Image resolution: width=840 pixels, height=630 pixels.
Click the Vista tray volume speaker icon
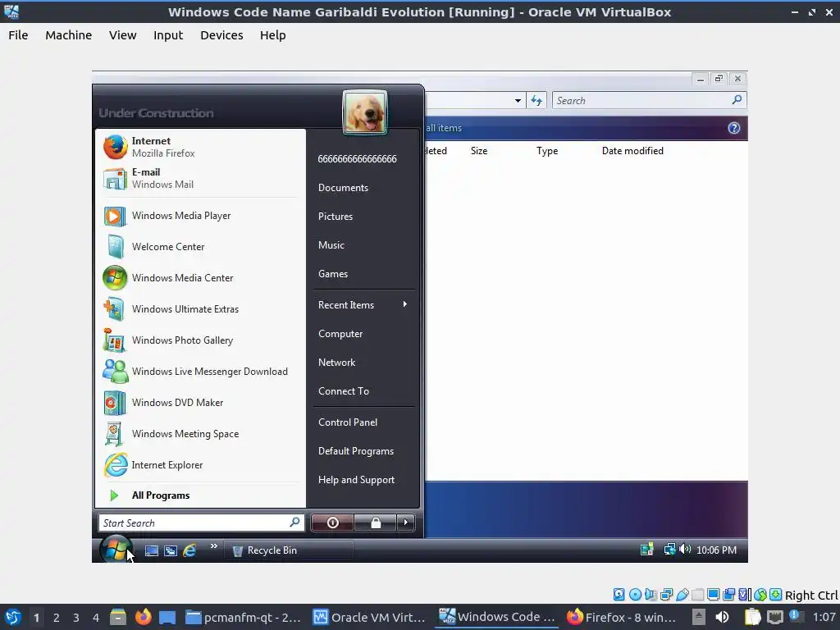[685, 549]
